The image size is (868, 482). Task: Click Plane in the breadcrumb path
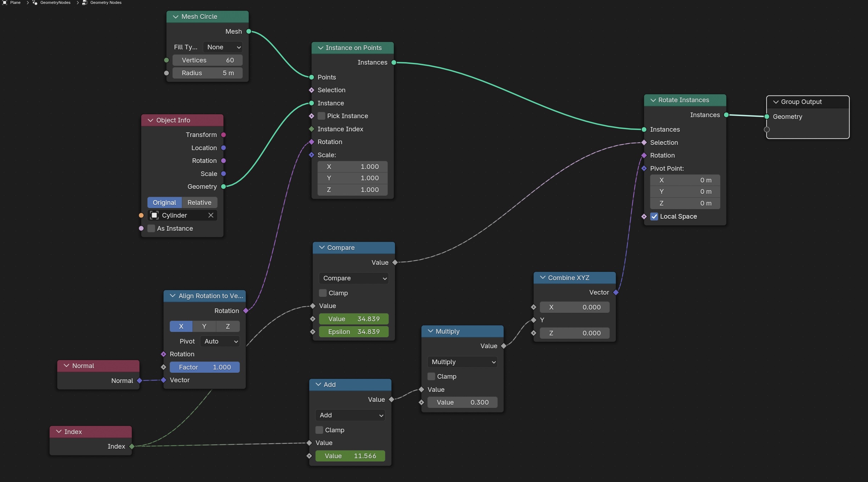(15, 2)
